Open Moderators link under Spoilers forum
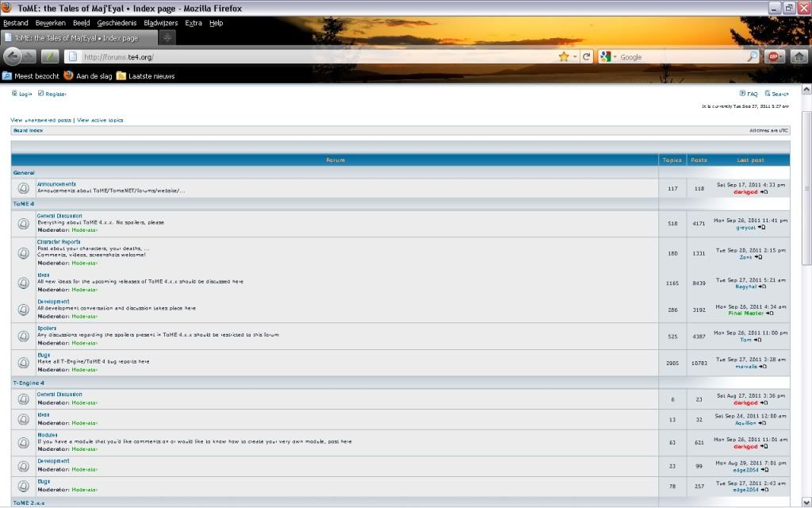The height and width of the screenshot is (508, 812). tap(84, 343)
